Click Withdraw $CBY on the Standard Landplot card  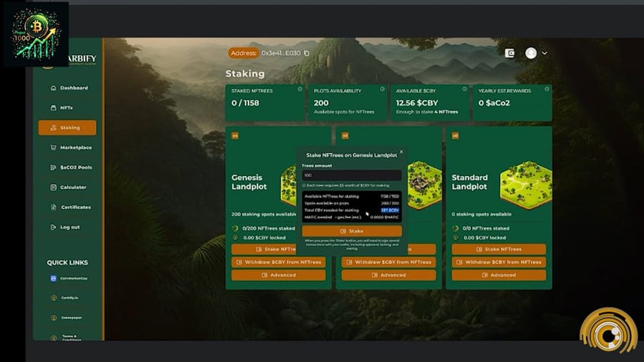[x=499, y=262]
